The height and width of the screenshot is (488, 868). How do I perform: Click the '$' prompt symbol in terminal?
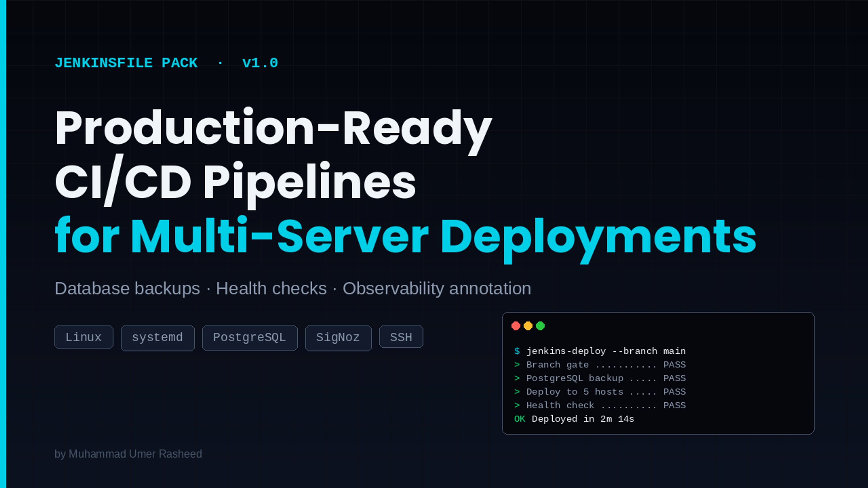(517, 351)
